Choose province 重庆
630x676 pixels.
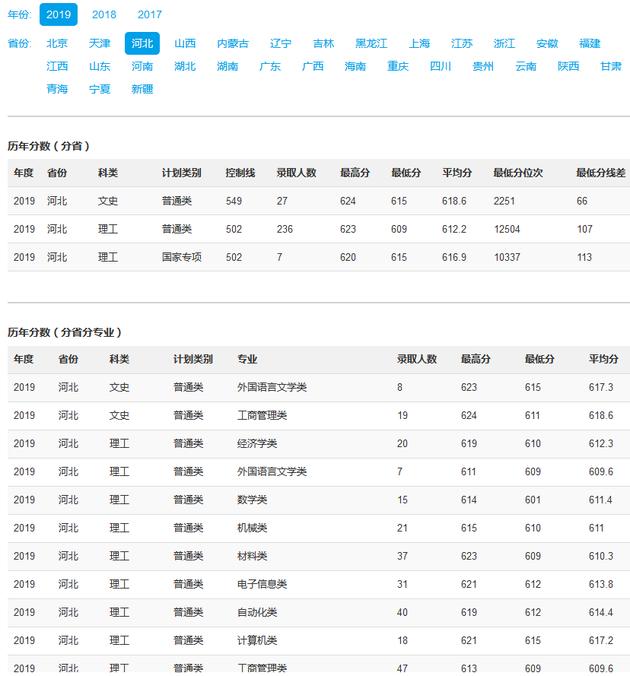[398, 66]
